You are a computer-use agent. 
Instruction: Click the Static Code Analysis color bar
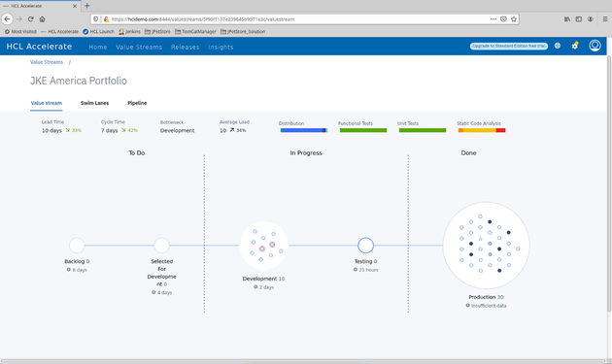[482, 130]
